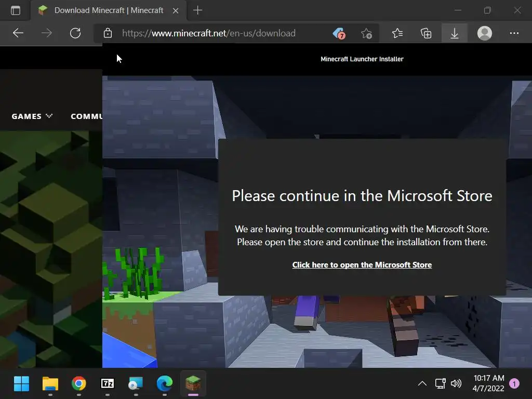532x399 pixels.
Task: Select the Minecraft installer taskbar icon
Action: pyautogui.click(x=193, y=384)
